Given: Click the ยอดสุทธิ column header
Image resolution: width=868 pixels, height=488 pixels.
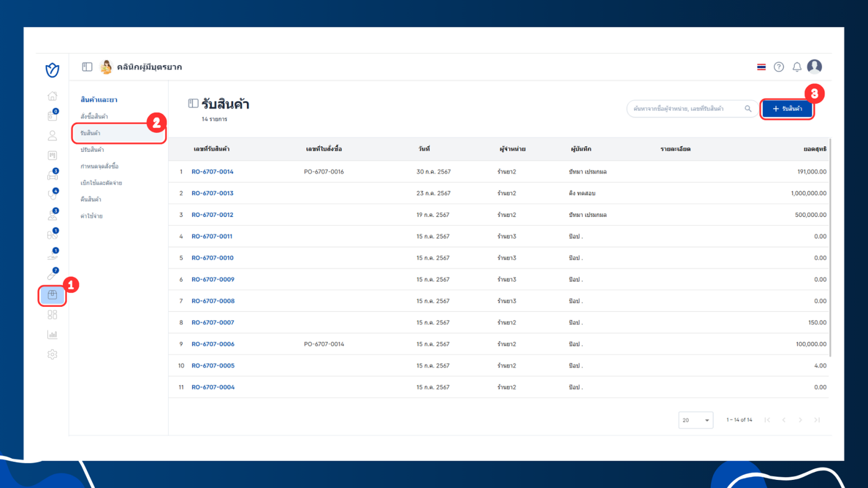Looking at the screenshot, I should tap(815, 149).
